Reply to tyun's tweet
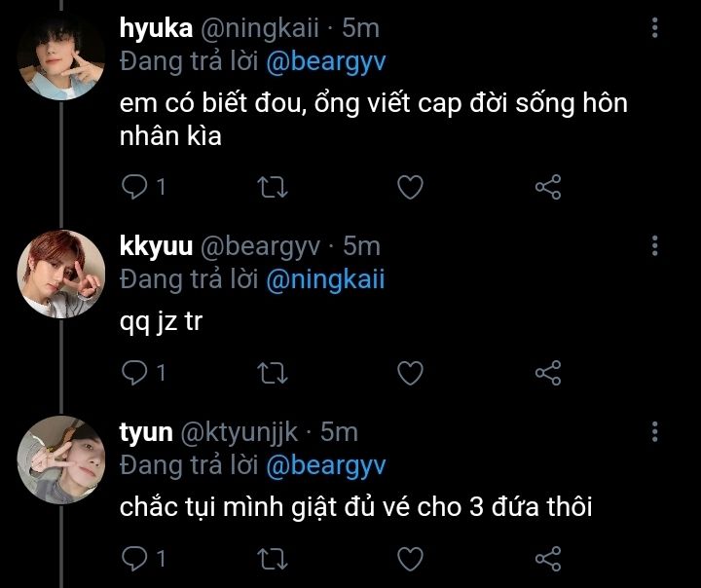Image resolution: width=701 pixels, height=588 pixels. coord(133,559)
